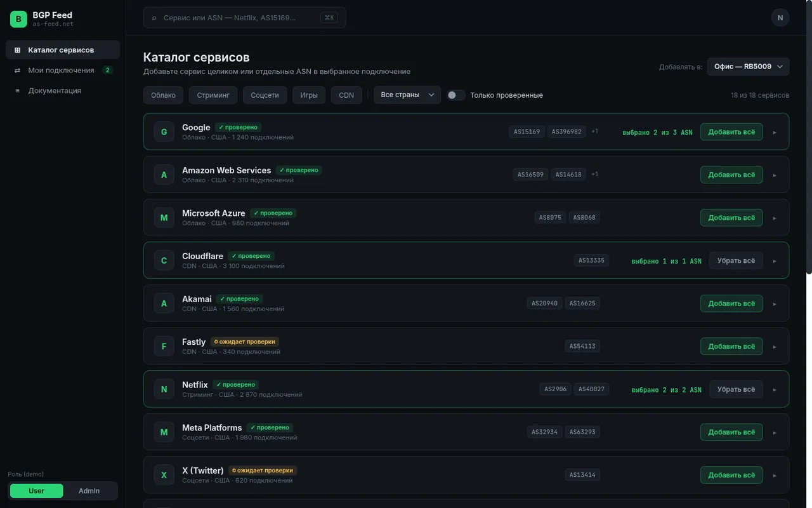Click the Google service letter icon
Screen dimensions: 812x508
[164, 132]
